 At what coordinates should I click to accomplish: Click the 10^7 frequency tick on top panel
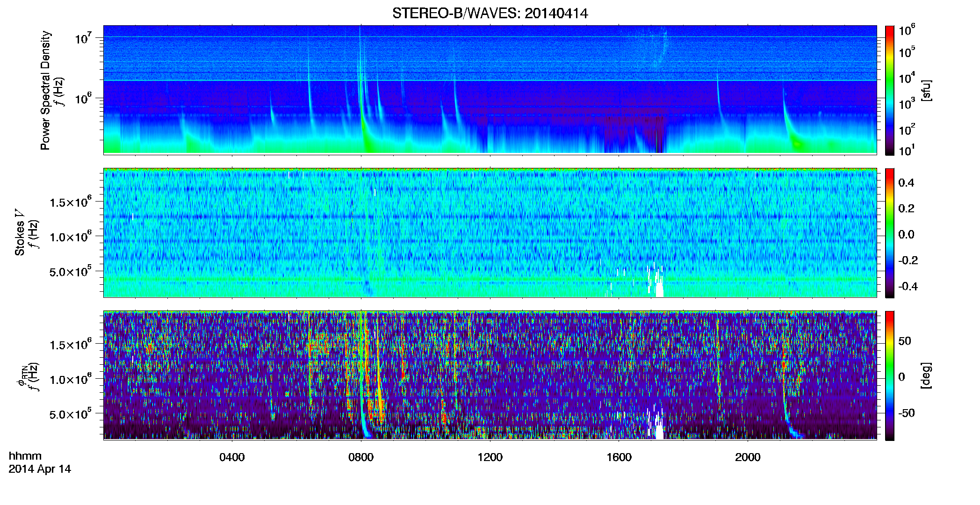click(x=83, y=37)
